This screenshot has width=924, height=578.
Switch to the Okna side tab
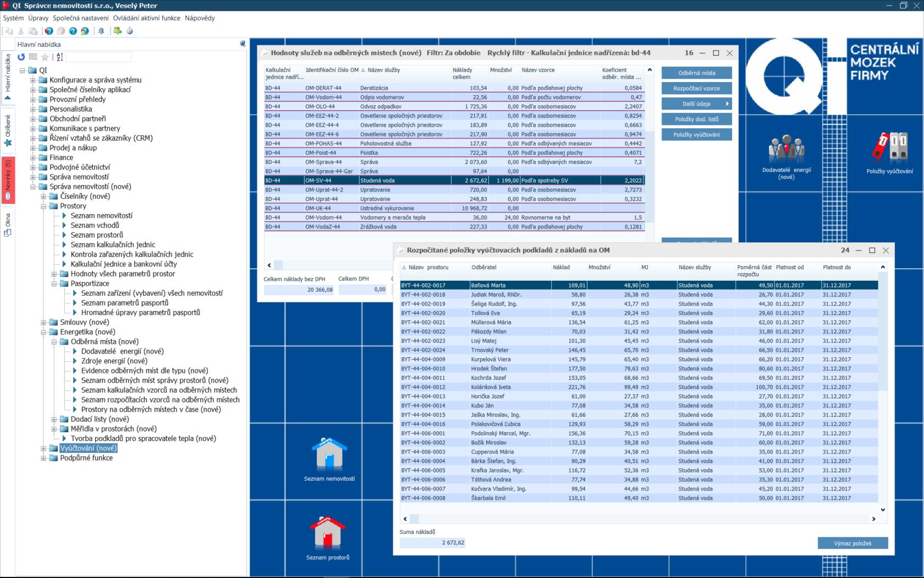pos(8,226)
